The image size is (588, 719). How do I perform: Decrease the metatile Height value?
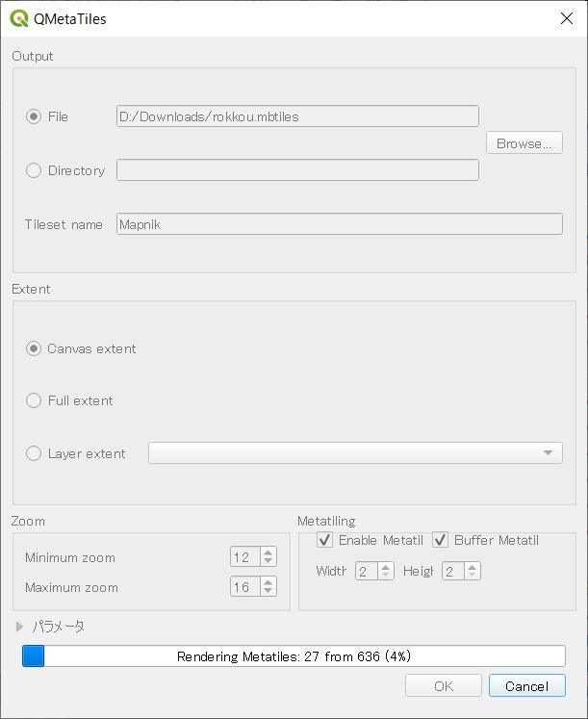click(473, 576)
